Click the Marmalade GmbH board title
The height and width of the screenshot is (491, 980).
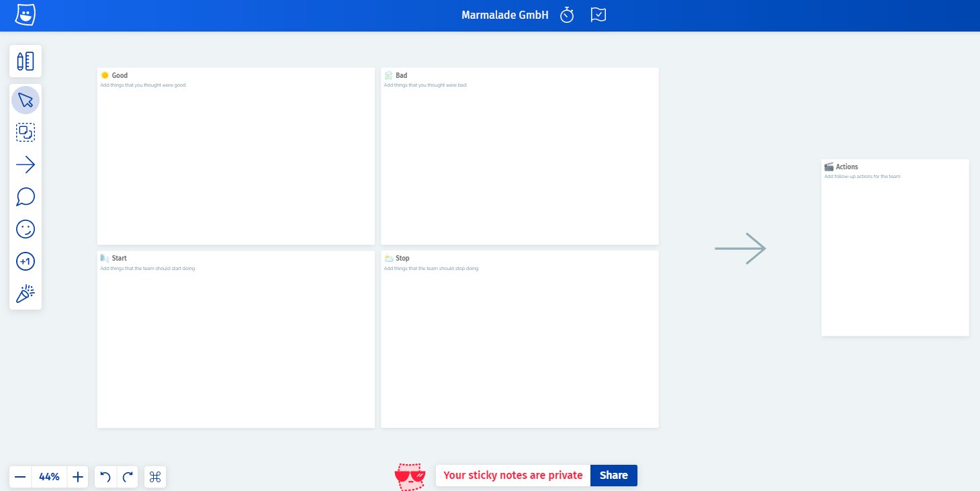point(505,15)
